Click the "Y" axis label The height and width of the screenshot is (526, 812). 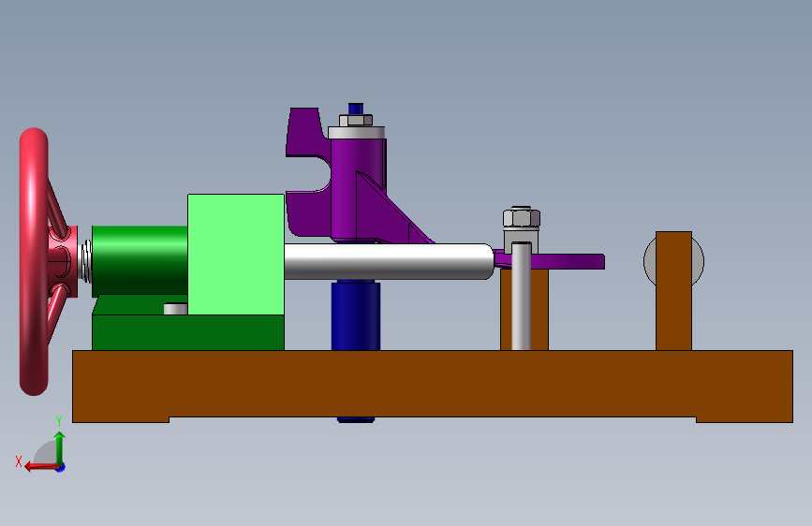[x=58, y=420]
